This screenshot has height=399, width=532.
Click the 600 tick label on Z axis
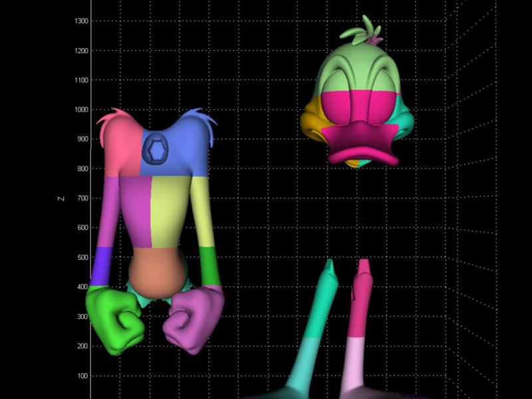coord(82,227)
